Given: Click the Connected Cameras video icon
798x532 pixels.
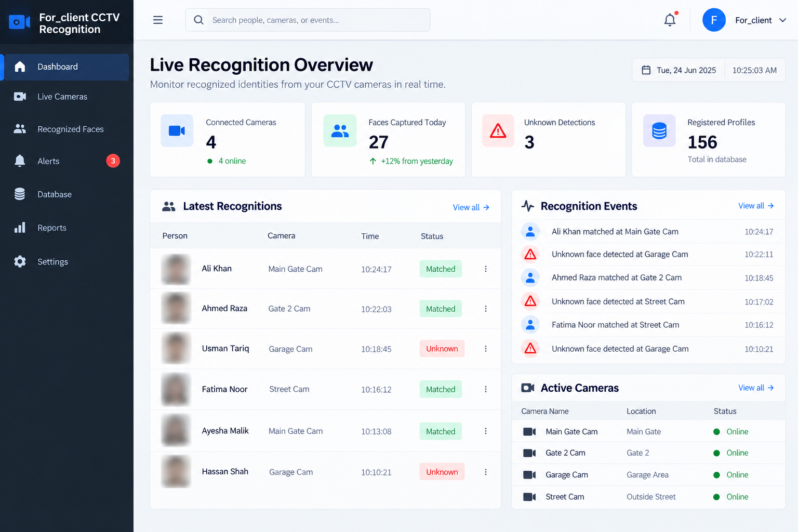Looking at the screenshot, I should point(177,130).
